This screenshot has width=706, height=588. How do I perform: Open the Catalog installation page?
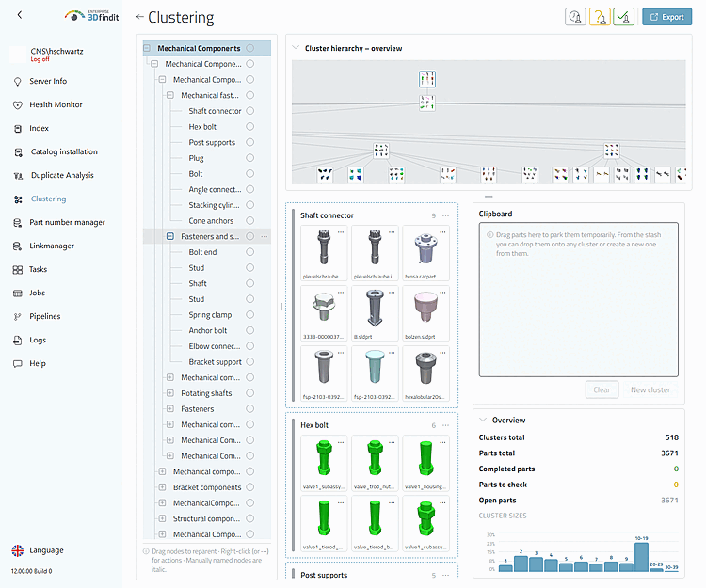click(64, 152)
